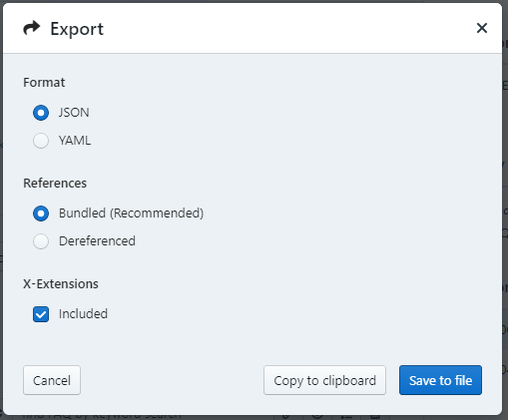Pick the Dereferenced references radio button

41,241
